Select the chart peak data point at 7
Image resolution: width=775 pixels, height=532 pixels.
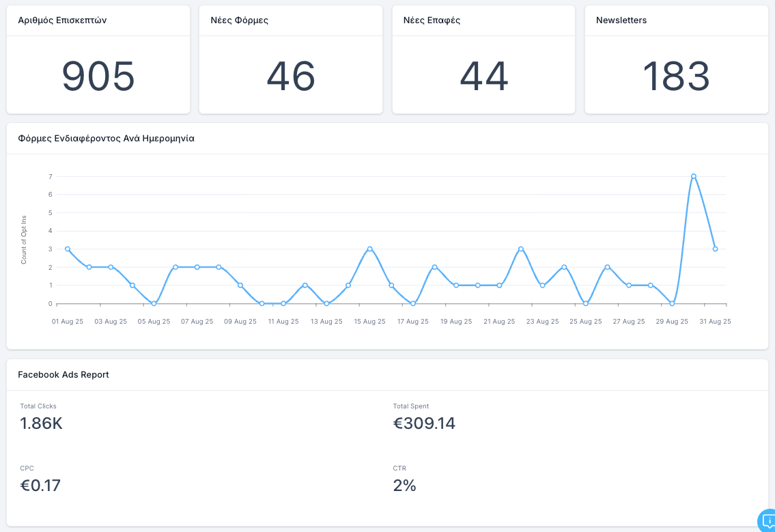(x=694, y=176)
